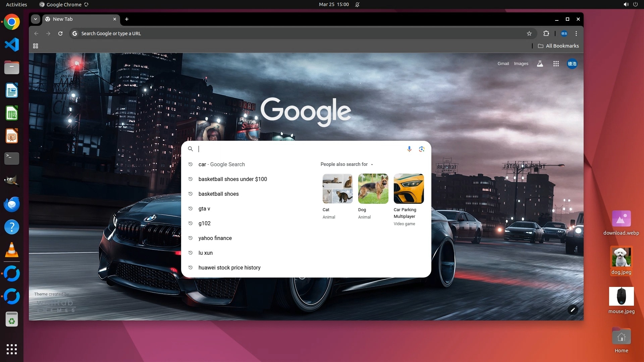Expand the tab search dropdown arrow
This screenshot has height=362, width=644.
36,19
